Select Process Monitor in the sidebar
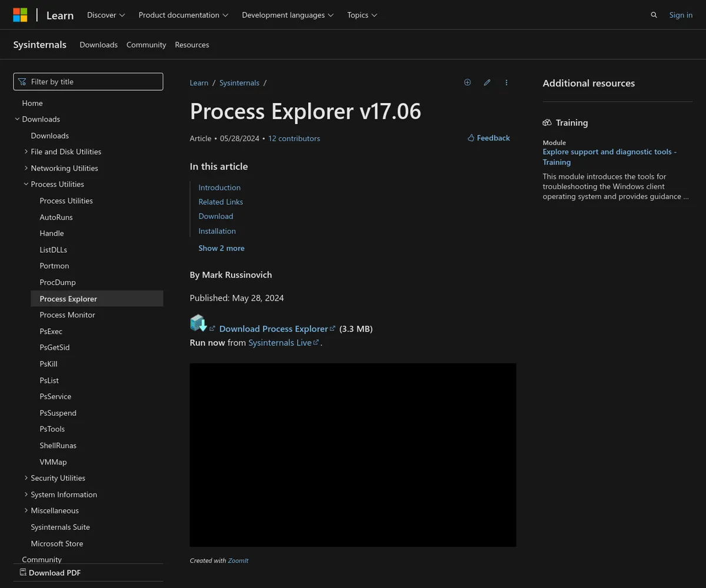This screenshot has width=706, height=588. tap(67, 315)
